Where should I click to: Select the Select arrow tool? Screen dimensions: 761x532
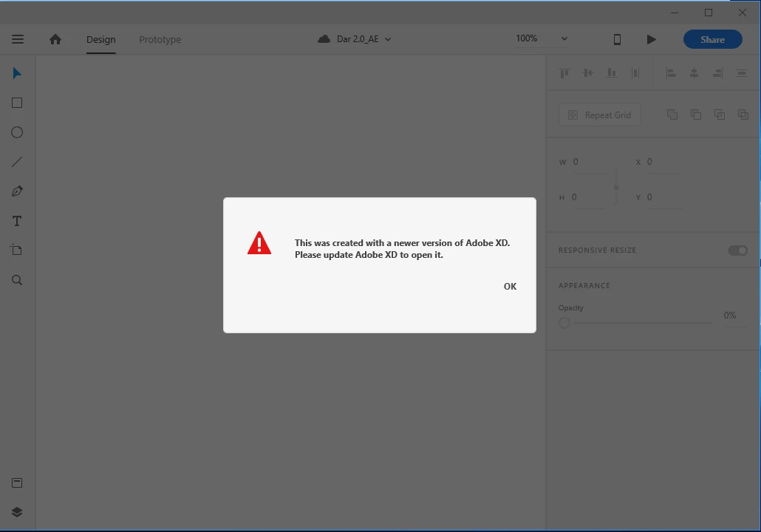(x=17, y=73)
